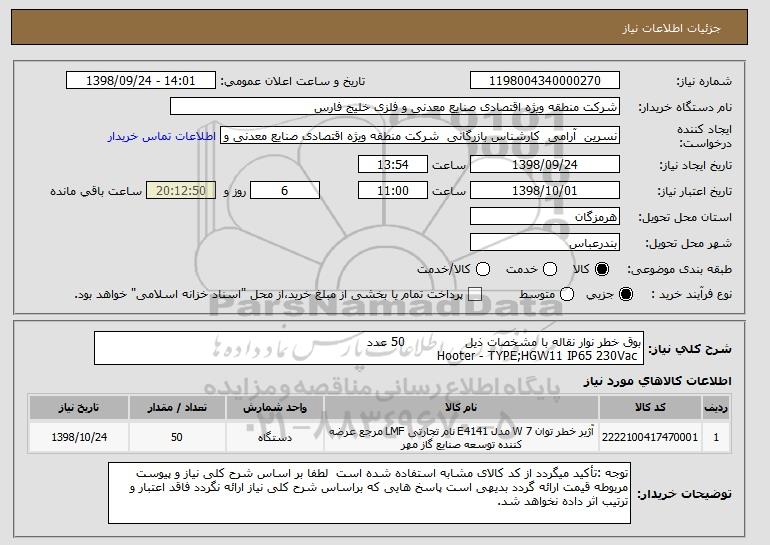Click the public announcement date field
This screenshot has width=770, height=545.
coord(141,81)
